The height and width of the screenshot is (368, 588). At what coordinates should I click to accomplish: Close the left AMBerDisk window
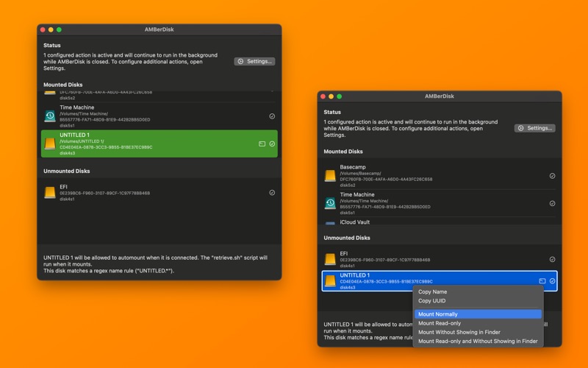[x=43, y=29]
